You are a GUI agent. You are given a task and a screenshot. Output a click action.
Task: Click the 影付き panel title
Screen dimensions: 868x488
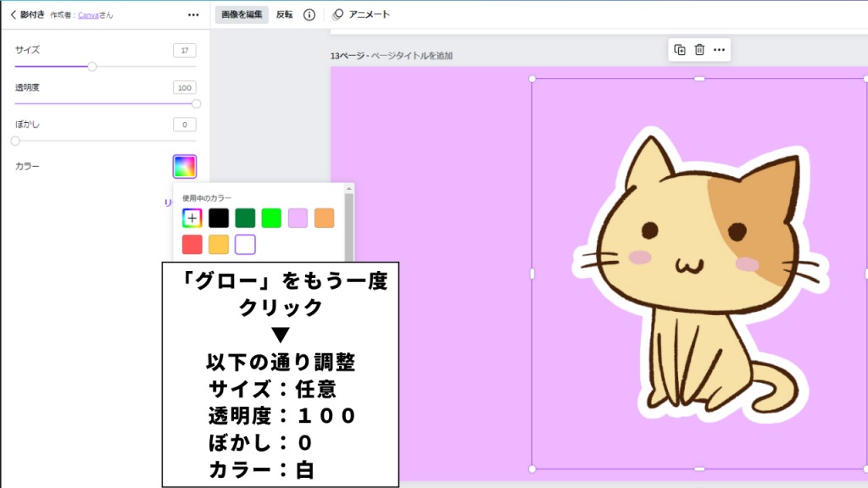(x=33, y=15)
